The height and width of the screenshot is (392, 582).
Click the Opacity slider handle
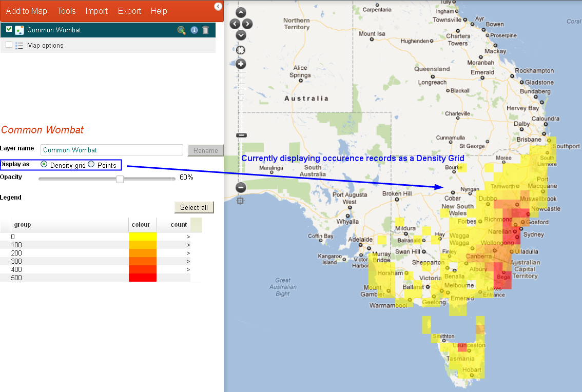click(x=120, y=179)
